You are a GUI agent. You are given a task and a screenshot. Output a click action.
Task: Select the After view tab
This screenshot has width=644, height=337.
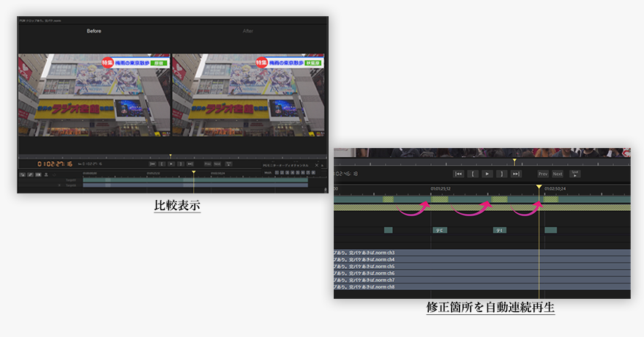tap(247, 31)
